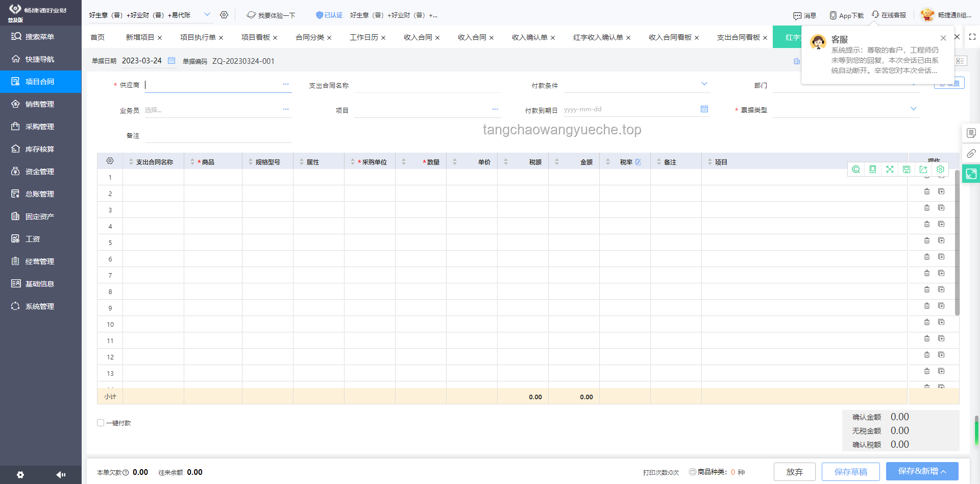Toggle the 一键付款 checkbox
The height and width of the screenshot is (484, 980).
tap(101, 423)
